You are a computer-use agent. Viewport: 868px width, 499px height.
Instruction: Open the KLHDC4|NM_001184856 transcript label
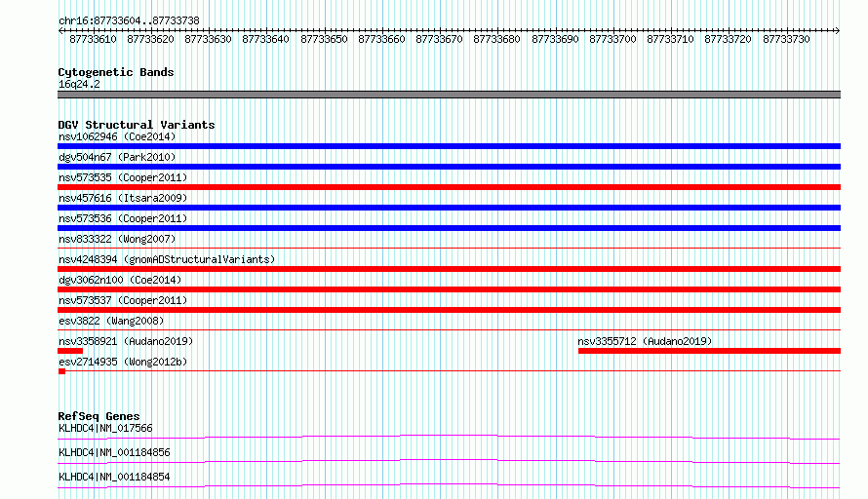(114, 452)
